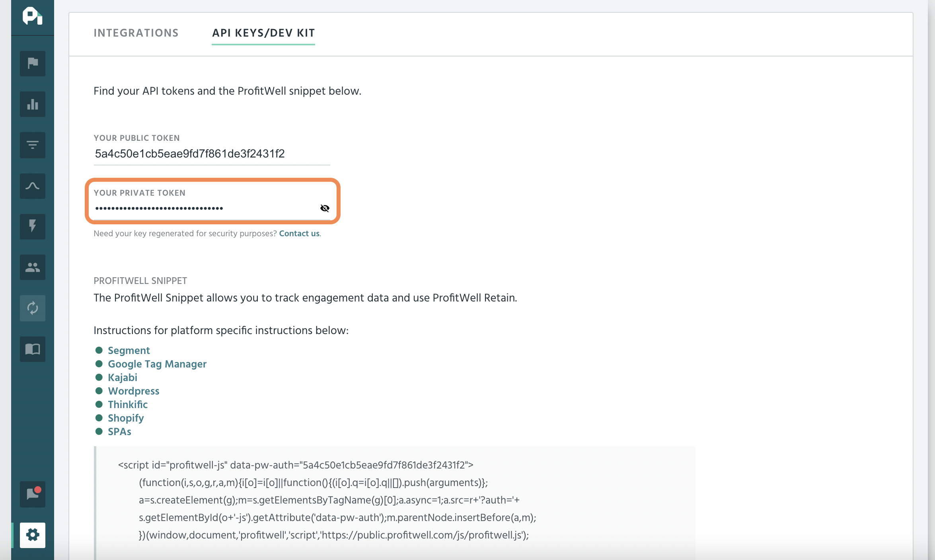Click the Contact us link
Screen dimensions: 935x560
[x=299, y=233]
